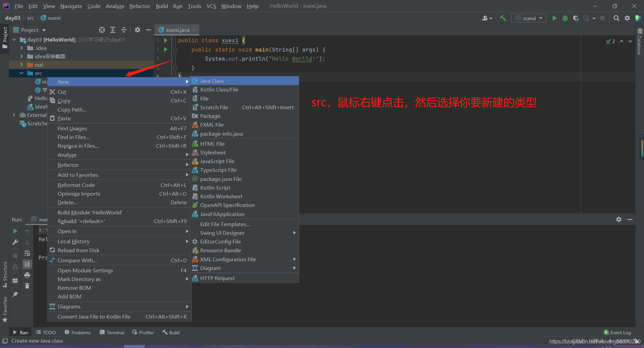Open the VCS menu in menu bar
Image resolution: width=644 pixels, height=348 pixels.
[x=211, y=6]
